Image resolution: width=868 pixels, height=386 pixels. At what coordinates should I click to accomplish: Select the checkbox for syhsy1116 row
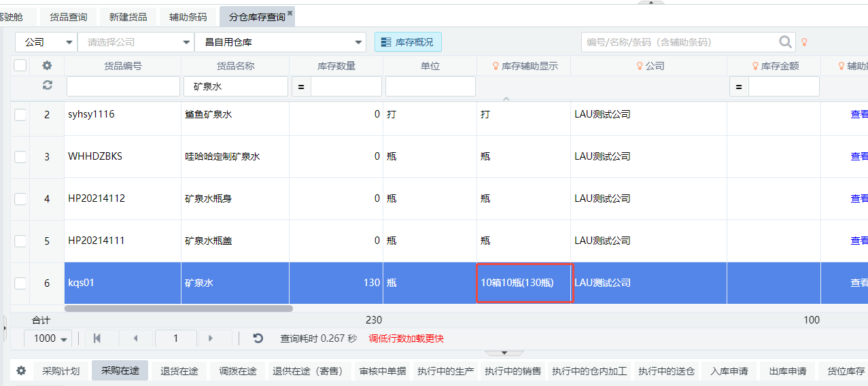pos(20,115)
